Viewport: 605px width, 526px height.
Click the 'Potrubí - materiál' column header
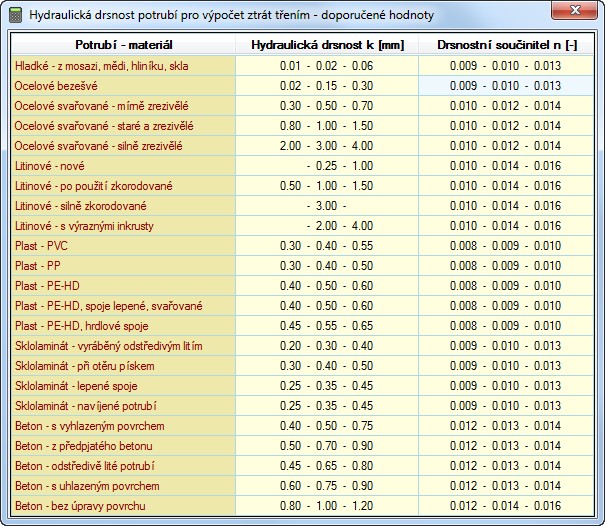coord(123,45)
